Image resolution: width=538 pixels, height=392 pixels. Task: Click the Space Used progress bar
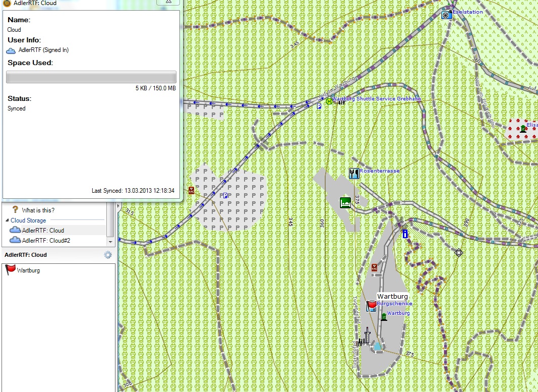pos(91,77)
